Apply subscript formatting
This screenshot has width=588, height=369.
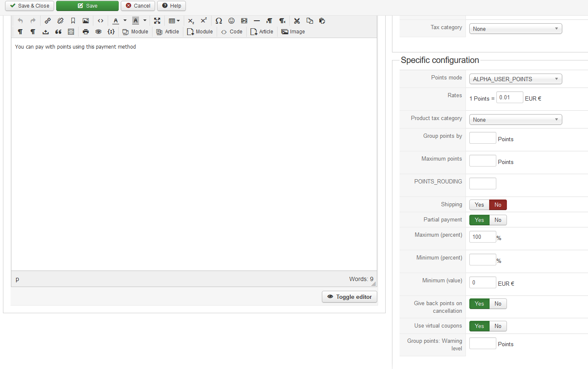pos(191,21)
